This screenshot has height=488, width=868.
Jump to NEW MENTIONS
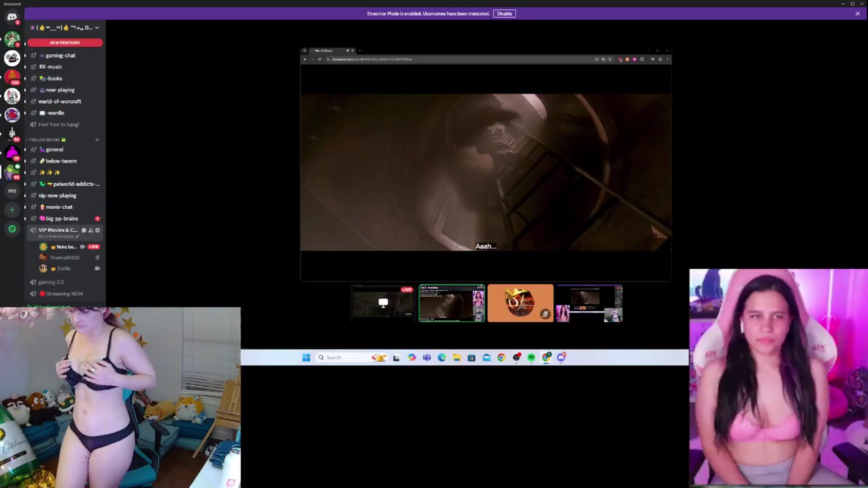65,42
